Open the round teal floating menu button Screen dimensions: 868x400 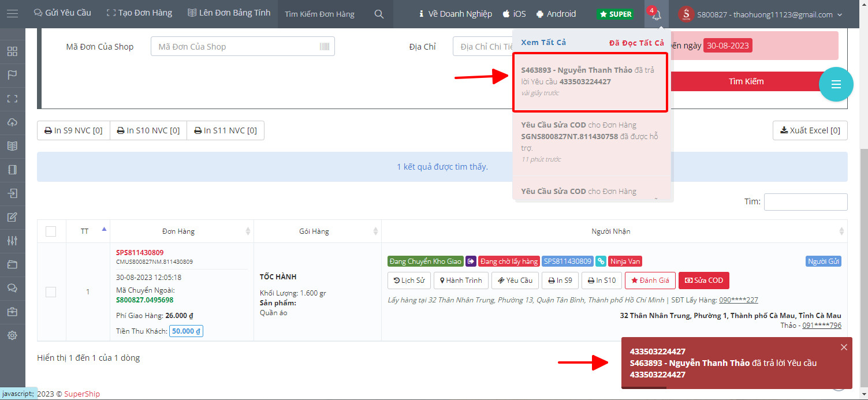[836, 84]
